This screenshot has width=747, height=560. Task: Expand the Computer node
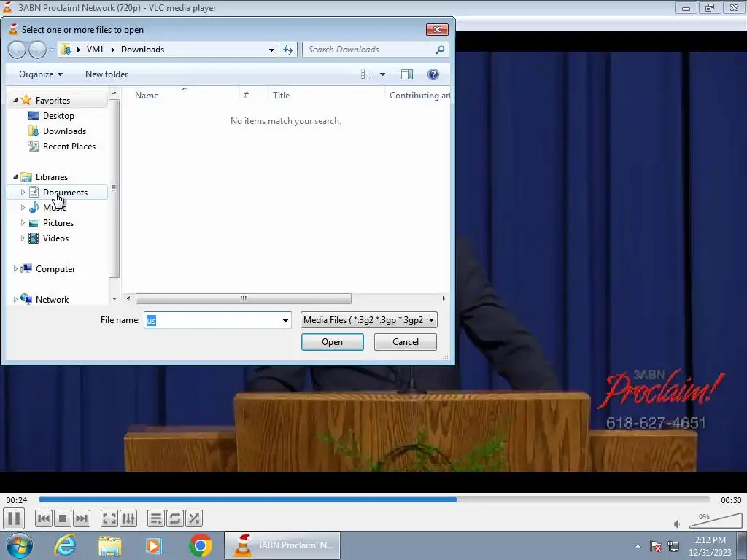[15, 269]
